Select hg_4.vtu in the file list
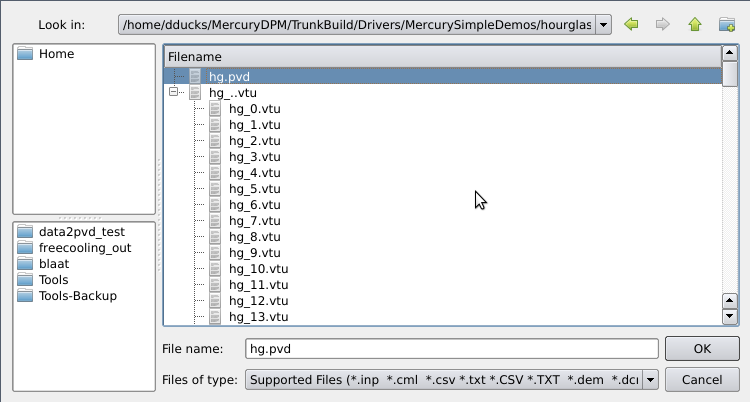750x402 pixels. click(254, 173)
